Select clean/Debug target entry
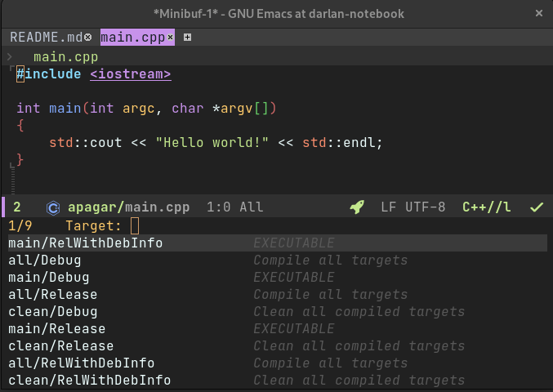The width and height of the screenshot is (553, 392). (x=278, y=312)
